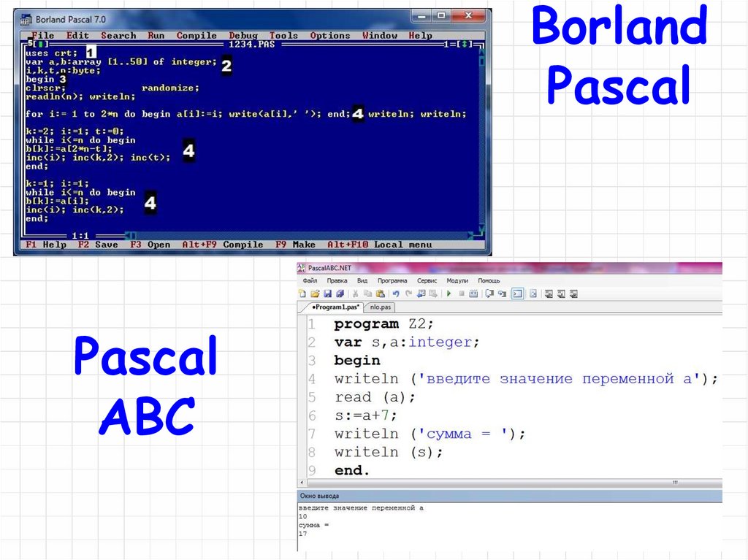
Task: Click the green close box of 1234.PAS window
Action: (x=41, y=45)
